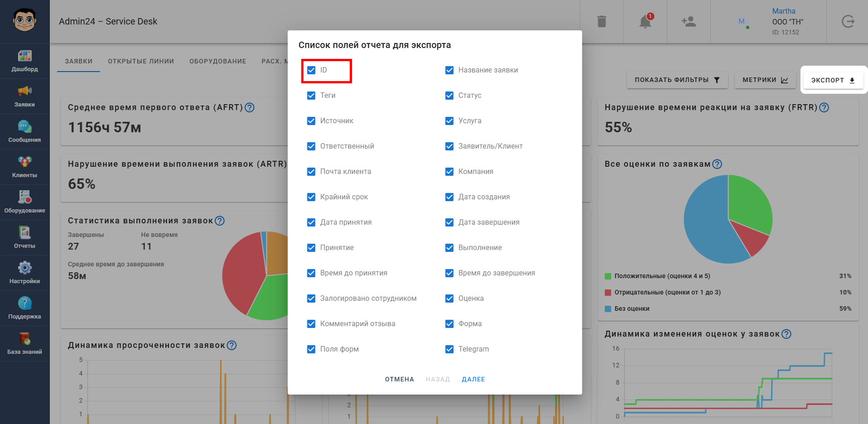Click the Отмена button
868x424 pixels.
(x=400, y=379)
